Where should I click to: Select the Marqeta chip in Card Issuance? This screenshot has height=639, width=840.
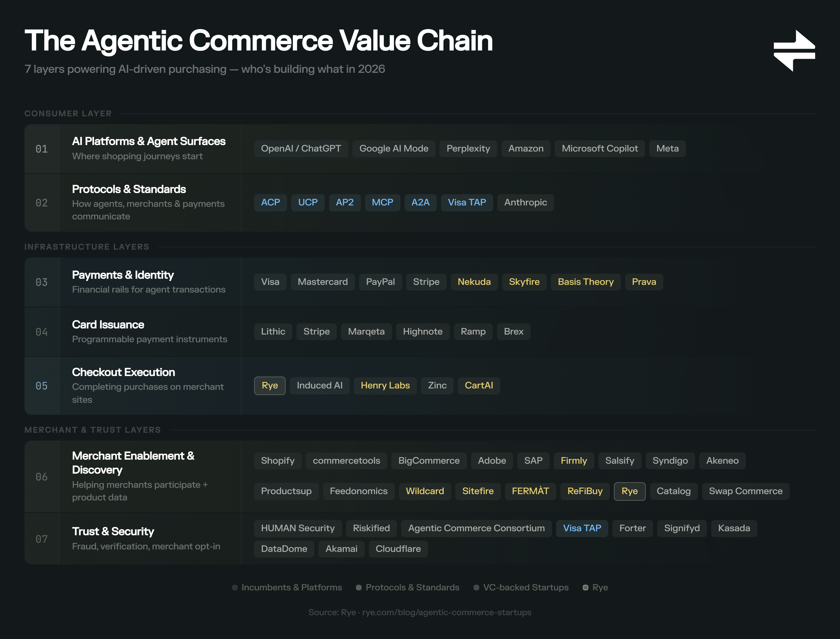point(366,331)
